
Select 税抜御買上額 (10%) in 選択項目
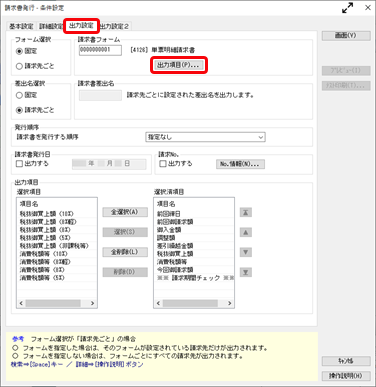tap(57, 214)
